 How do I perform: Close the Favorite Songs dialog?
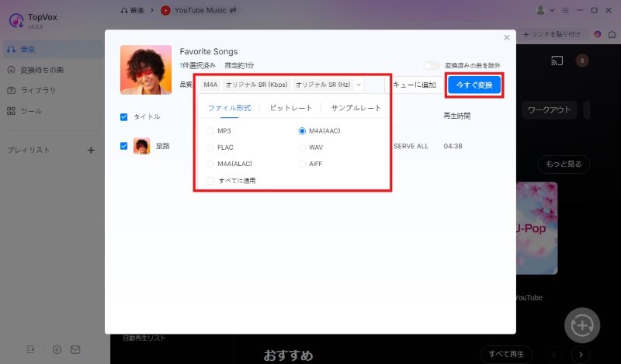[x=507, y=37]
